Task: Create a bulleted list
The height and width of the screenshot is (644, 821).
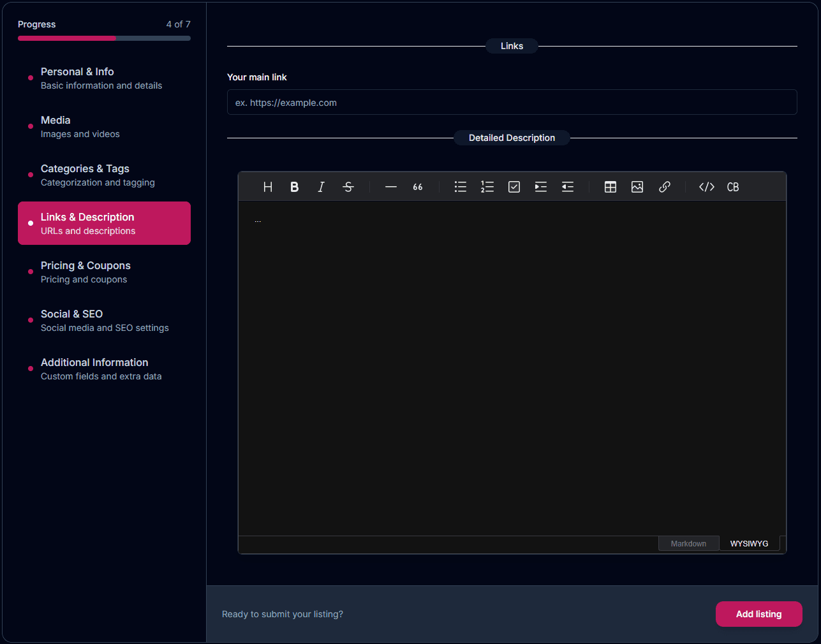Action: (461, 187)
